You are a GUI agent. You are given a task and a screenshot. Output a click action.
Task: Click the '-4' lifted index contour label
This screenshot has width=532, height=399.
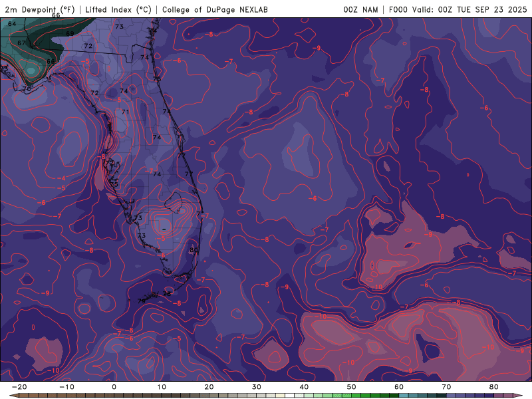(61, 178)
